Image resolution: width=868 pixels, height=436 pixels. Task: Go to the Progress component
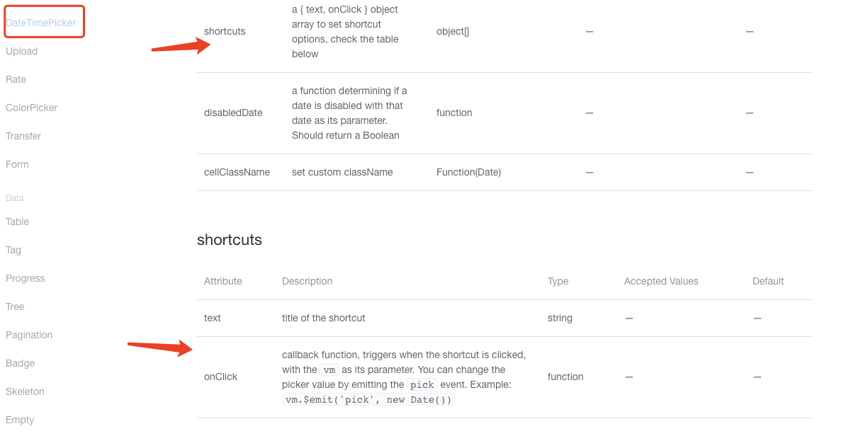(x=25, y=278)
